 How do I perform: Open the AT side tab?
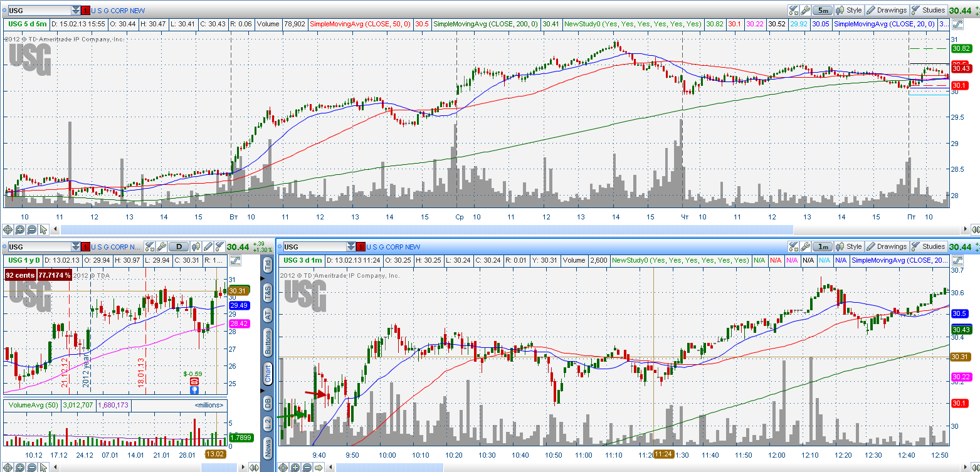pos(268,315)
